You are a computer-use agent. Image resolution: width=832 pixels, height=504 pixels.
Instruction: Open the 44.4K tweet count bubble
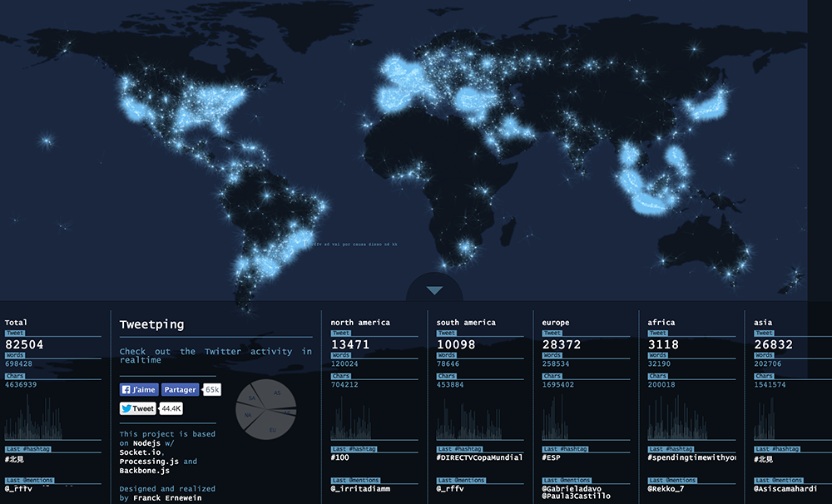171,408
